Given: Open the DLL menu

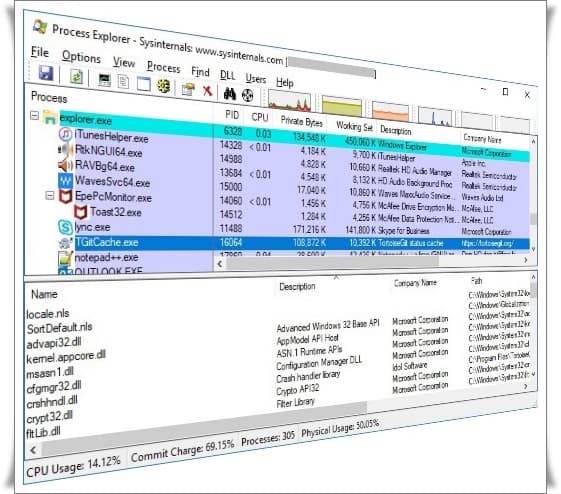Looking at the screenshot, I should pos(228,75).
